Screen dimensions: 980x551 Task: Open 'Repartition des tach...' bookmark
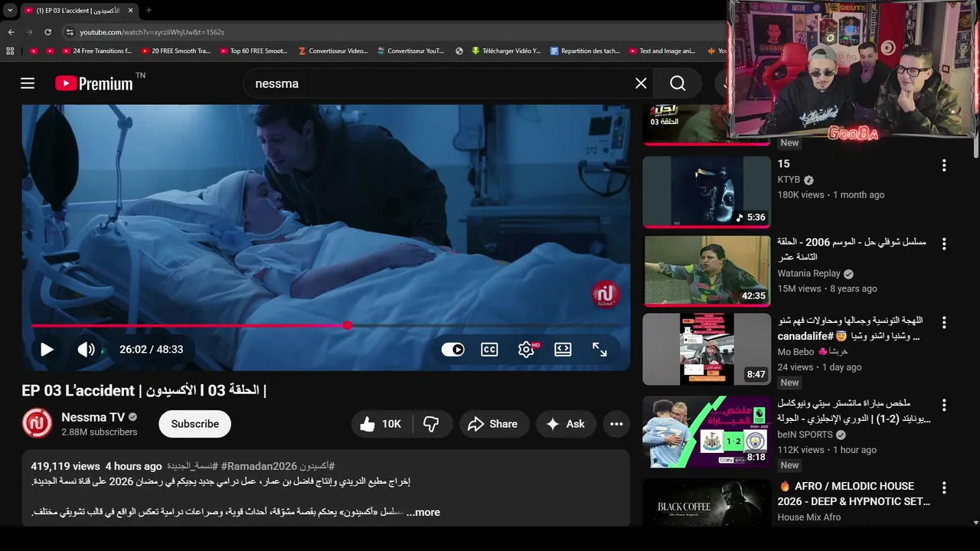[585, 51]
